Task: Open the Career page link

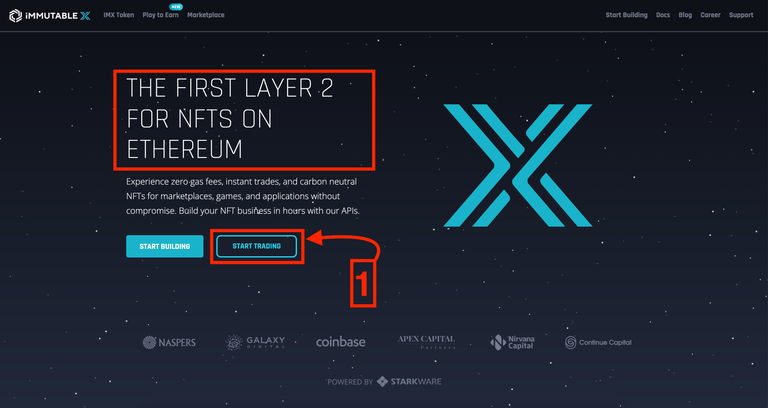Action: [710, 15]
